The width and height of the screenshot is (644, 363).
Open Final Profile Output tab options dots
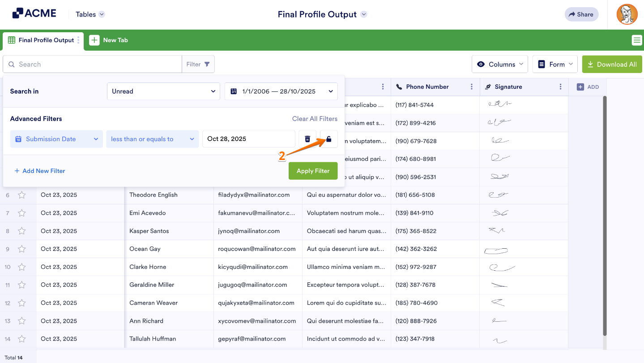[78, 40]
